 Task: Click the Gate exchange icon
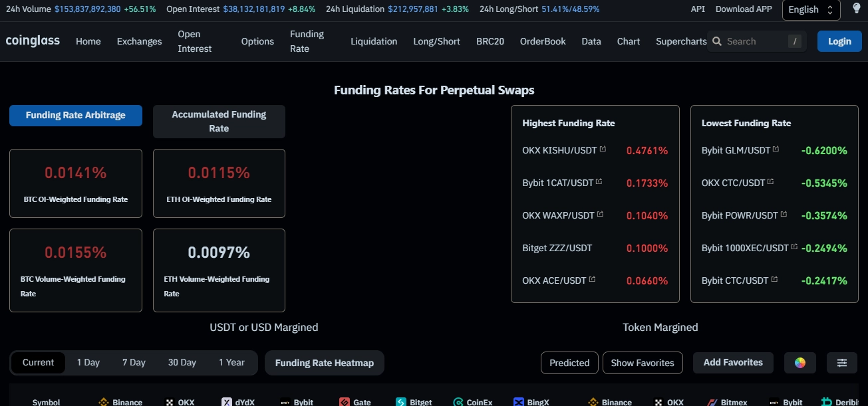345,402
